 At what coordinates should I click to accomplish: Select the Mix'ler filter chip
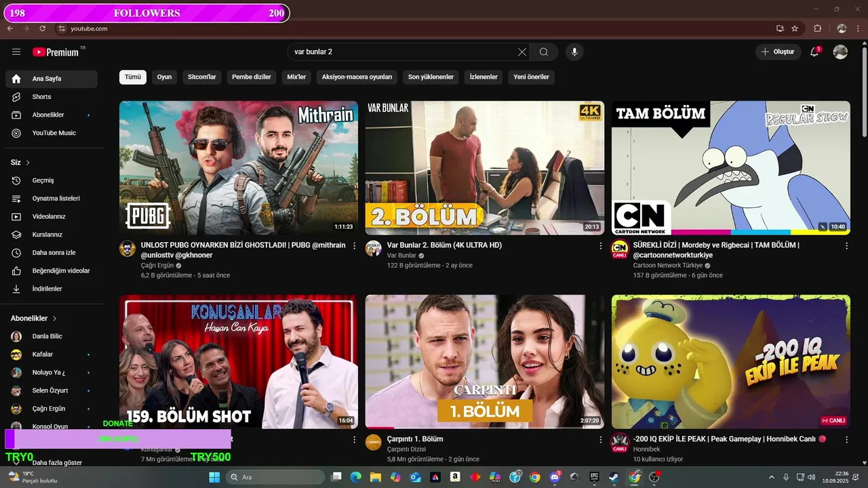(296, 77)
